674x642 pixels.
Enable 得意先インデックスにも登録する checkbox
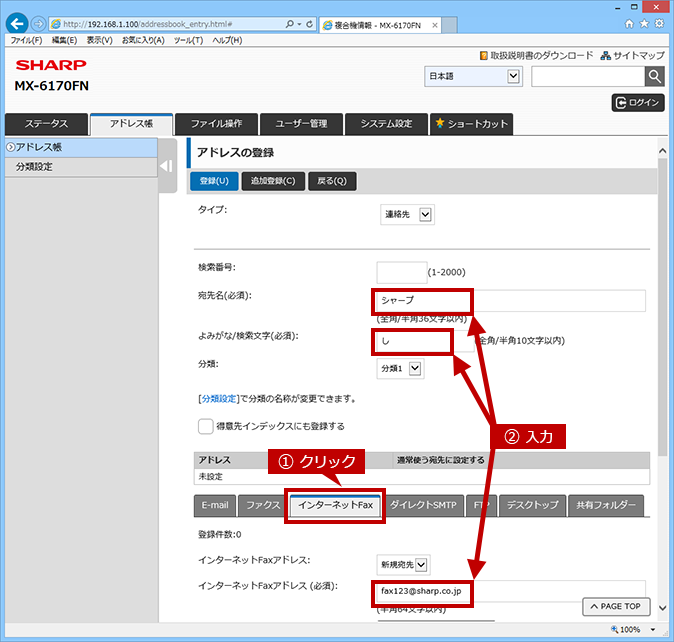point(205,426)
